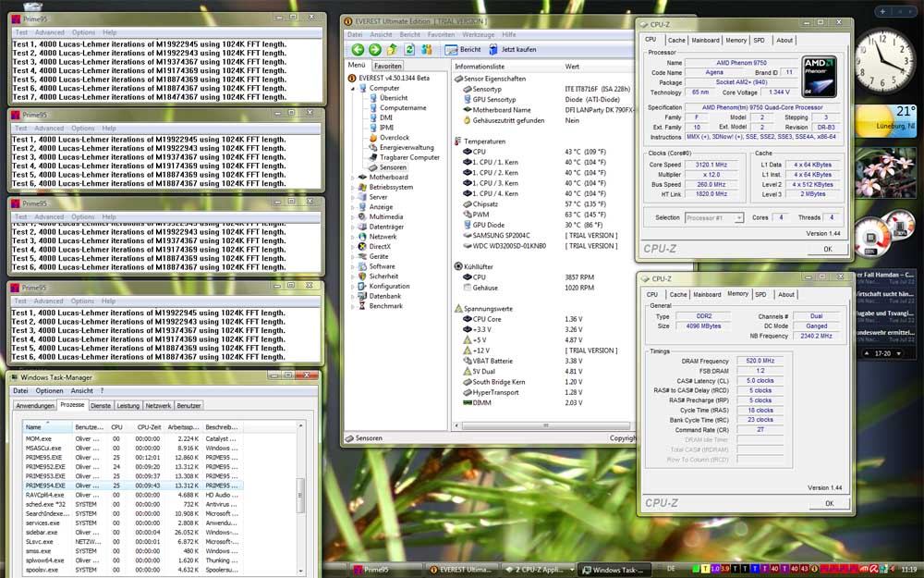This screenshot has width=924, height=578.
Task: Click the Task-Manager process list vertical scrollbar
Action: pyautogui.click(x=300, y=496)
